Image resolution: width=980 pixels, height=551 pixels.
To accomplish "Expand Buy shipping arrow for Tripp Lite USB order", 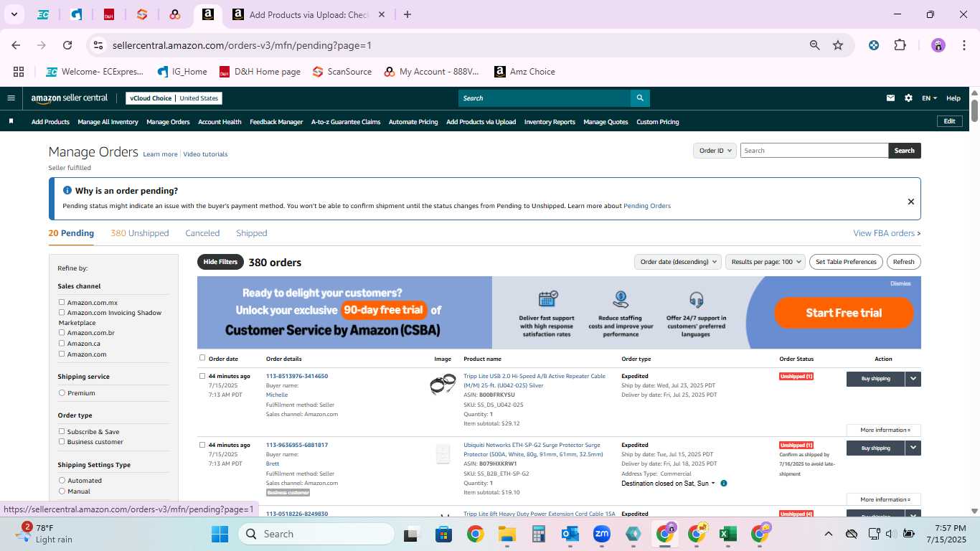I will coord(913,379).
